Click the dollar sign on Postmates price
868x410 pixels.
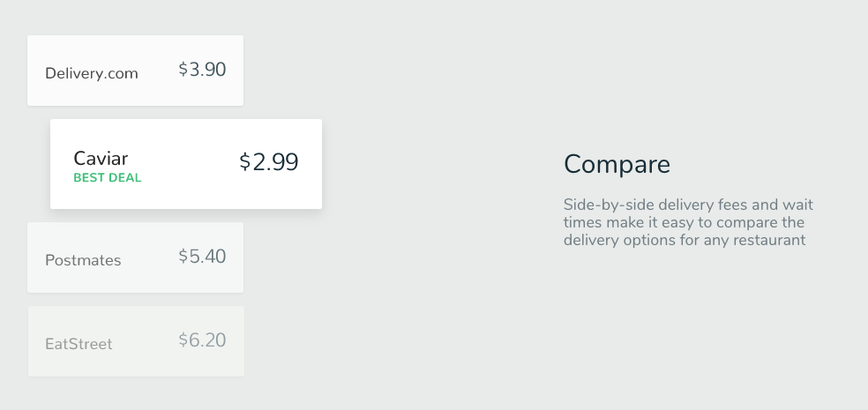[x=183, y=257]
